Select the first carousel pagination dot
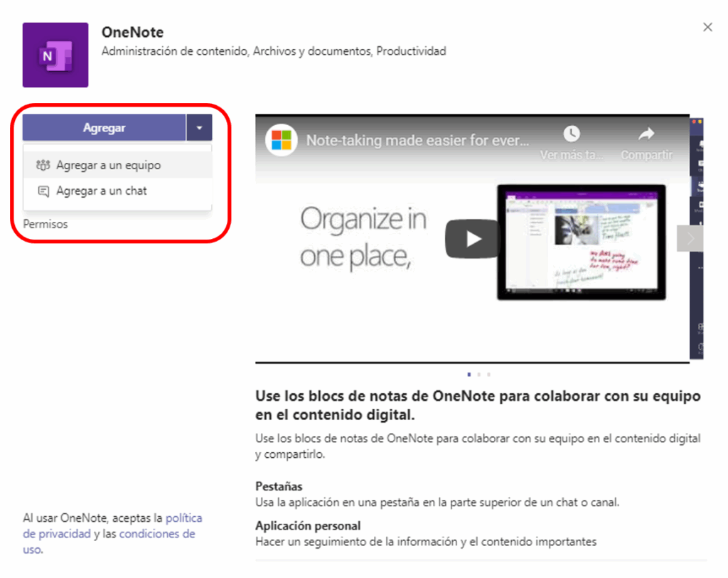Image resolution: width=728 pixels, height=578 pixels. tap(469, 373)
